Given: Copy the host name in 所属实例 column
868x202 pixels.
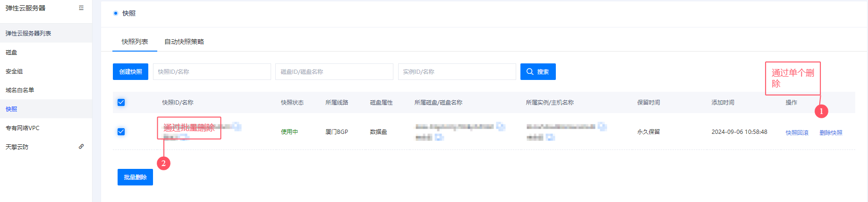Looking at the screenshot, I should [x=550, y=137].
